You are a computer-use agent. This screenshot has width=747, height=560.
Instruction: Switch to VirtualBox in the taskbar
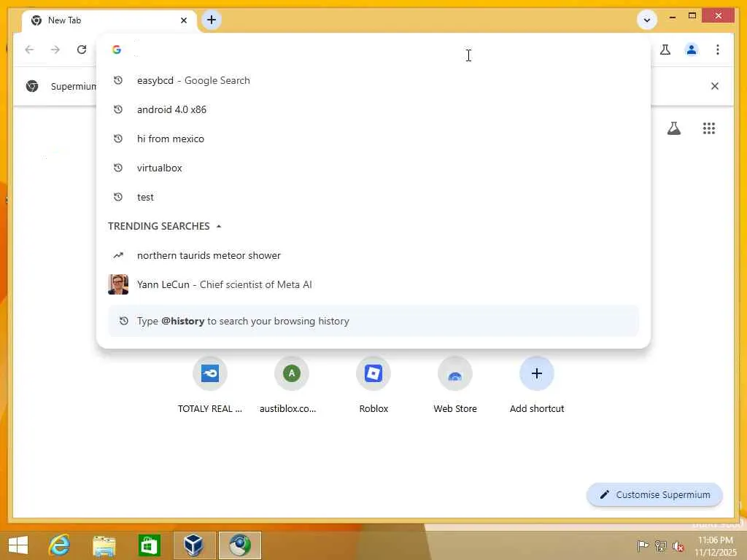(x=194, y=545)
